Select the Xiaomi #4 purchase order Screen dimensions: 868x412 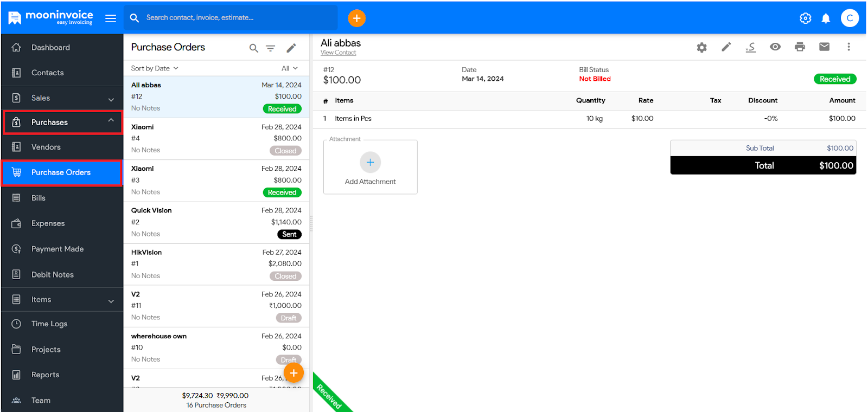pos(216,139)
